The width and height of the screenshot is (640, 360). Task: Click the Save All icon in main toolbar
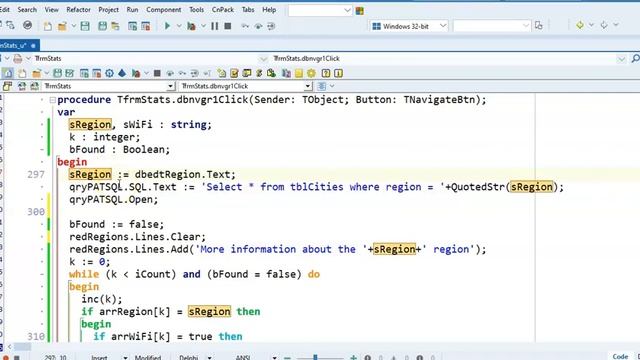(102, 26)
